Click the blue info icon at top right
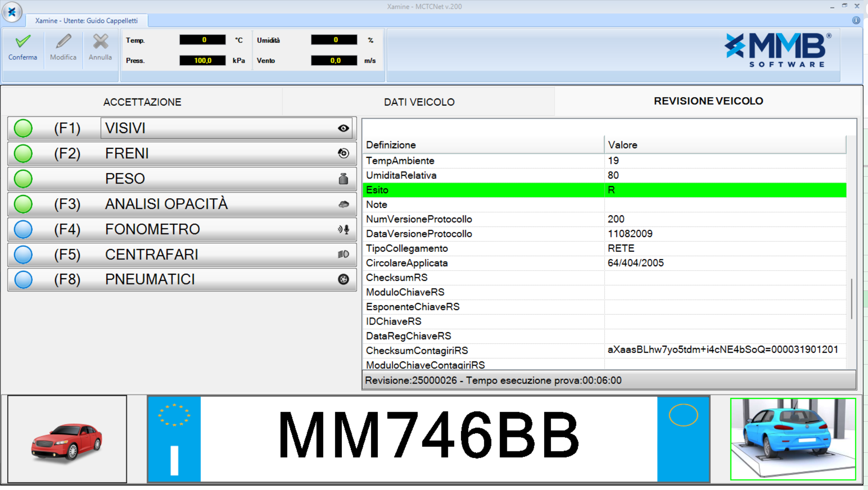The height and width of the screenshot is (490, 868). click(856, 20)
